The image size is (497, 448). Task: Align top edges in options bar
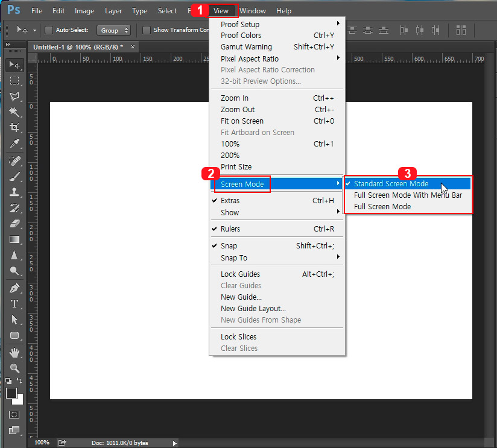click(352, 30)
